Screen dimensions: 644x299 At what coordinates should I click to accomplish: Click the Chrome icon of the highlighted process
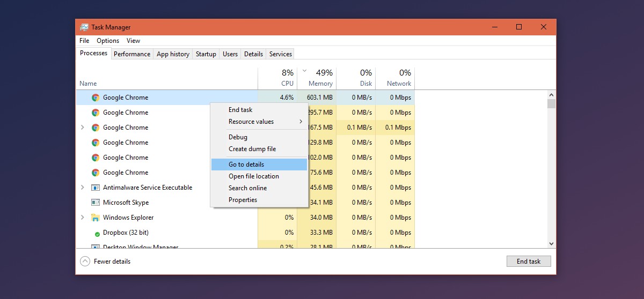click(96, 98)
